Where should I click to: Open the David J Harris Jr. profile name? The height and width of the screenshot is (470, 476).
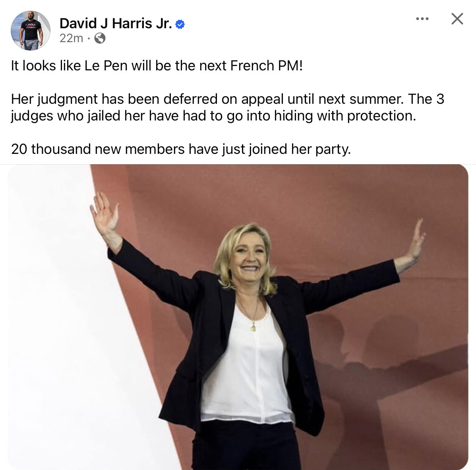click(x=116, y=23)
